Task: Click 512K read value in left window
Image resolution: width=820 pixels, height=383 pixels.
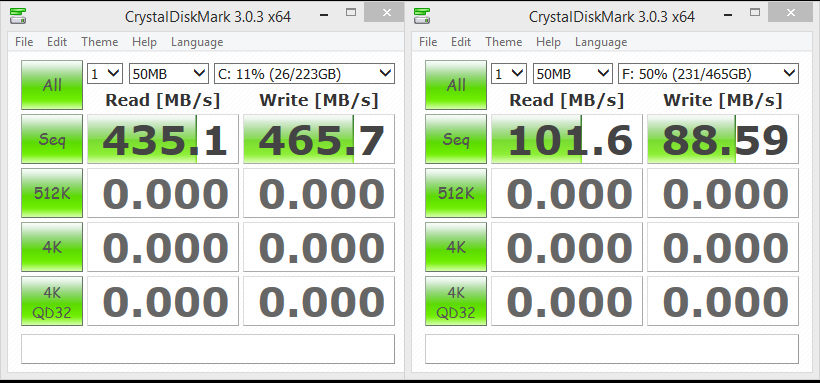Action: coord(163,193)
